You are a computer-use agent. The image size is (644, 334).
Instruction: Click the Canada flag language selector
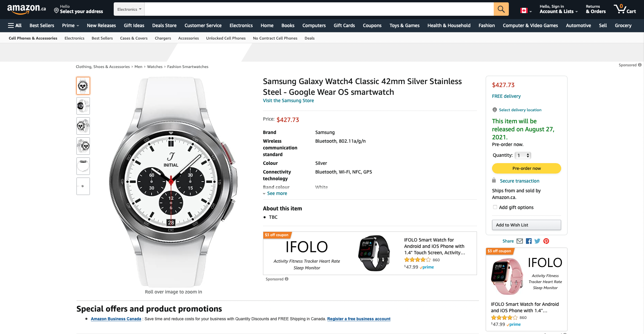tap(526, 10)
